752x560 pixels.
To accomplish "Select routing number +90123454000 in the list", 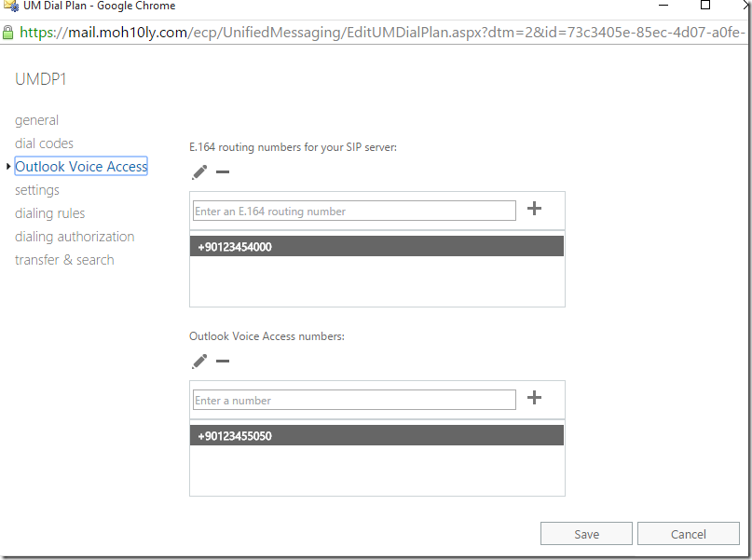I will [x=376, y=246].
